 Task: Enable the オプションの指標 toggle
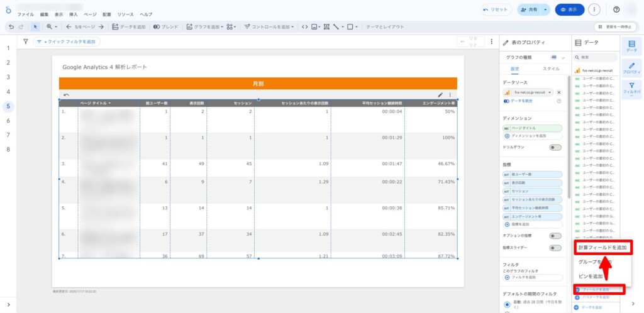555,236
